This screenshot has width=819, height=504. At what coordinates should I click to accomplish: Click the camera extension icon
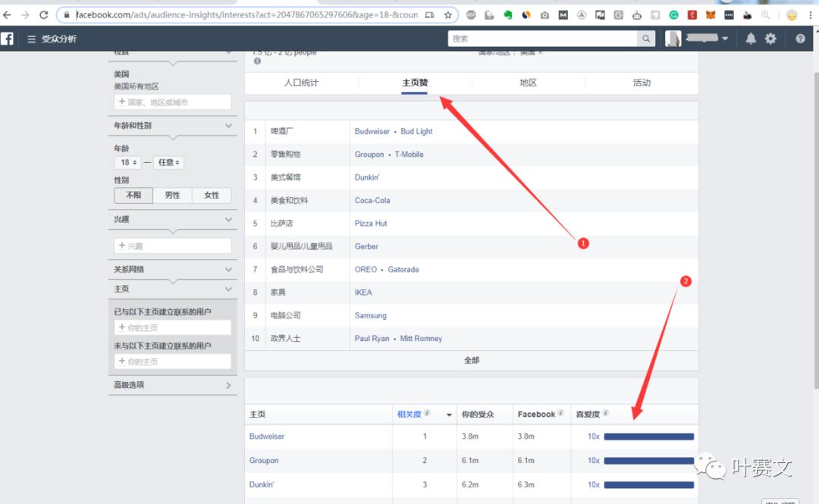point(544,15)
